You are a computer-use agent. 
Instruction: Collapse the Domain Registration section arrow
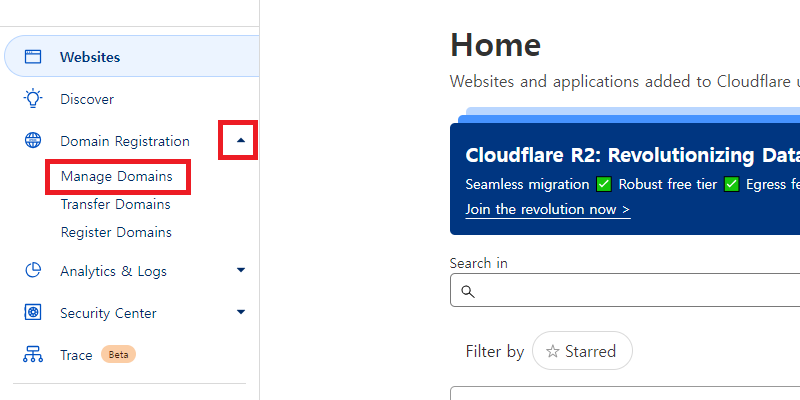[241, 140]
